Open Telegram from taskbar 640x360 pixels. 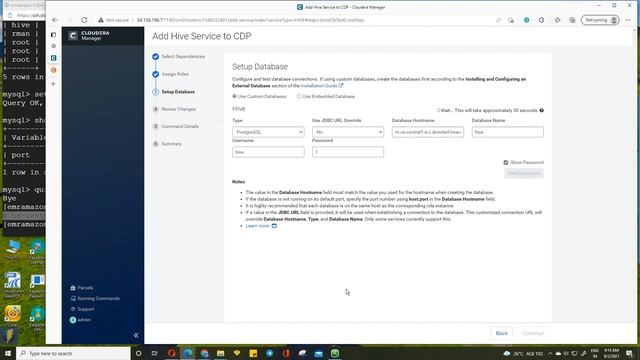point(269,353)
